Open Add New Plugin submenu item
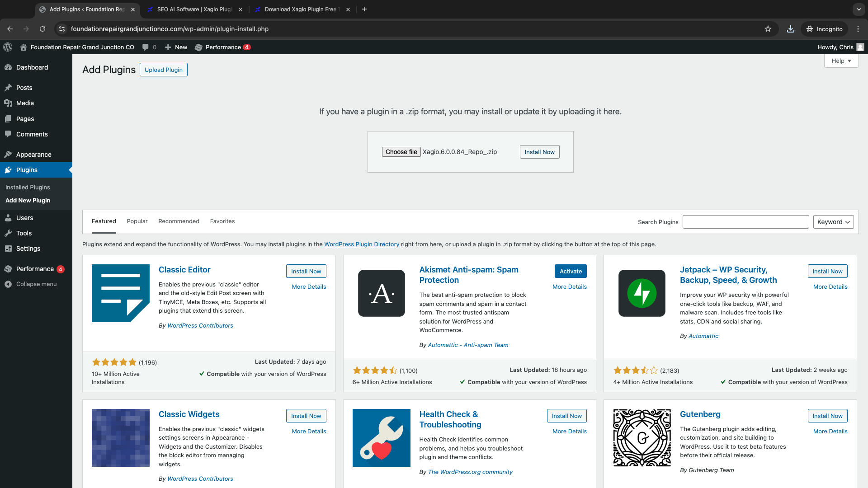This screenshot has width=868, height=488. [x=28, y=200]
